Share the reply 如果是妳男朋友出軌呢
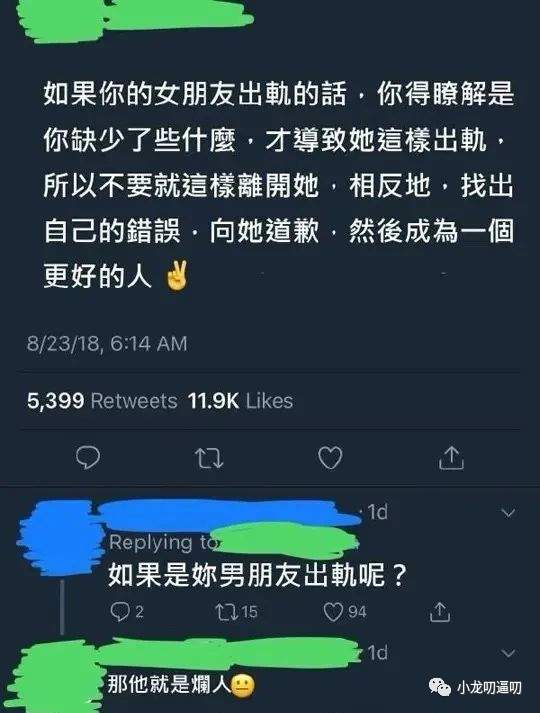 (440, 611)
